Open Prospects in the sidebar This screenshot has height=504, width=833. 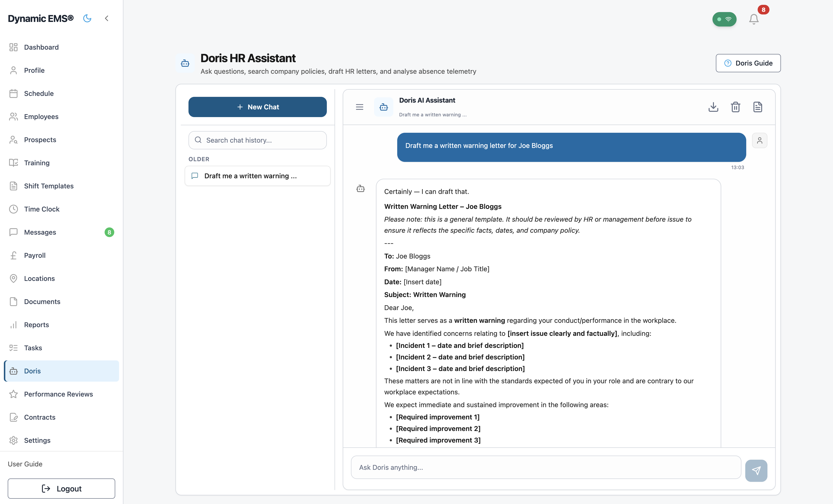[x=61, y=139]
